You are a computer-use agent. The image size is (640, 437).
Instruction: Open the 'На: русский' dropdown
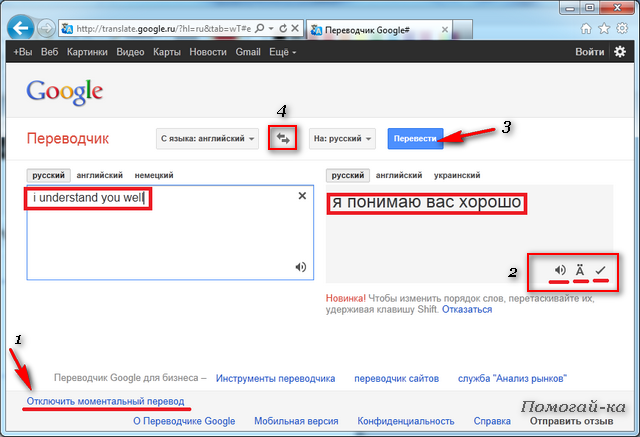pyautogui.click(x=342, y=139)
